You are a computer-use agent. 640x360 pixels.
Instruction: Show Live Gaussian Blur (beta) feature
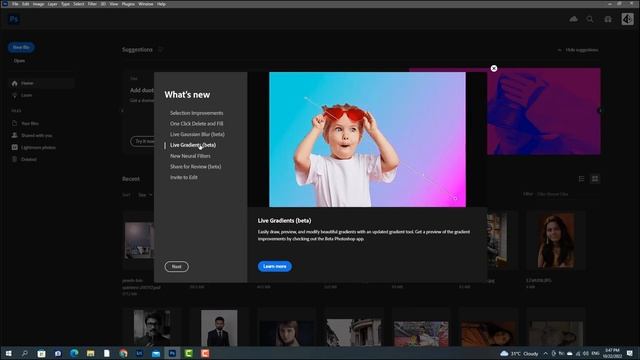pyautogui.click(x=197, y=134)
